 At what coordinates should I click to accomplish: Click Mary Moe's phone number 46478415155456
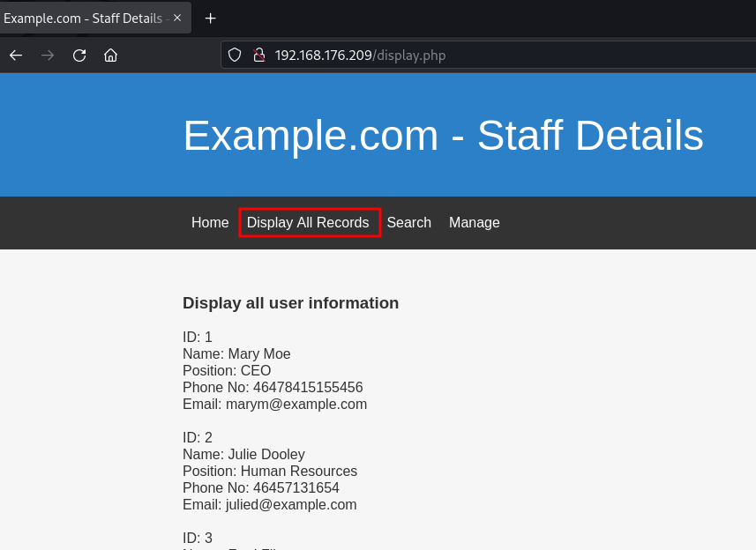click(307, 388)
